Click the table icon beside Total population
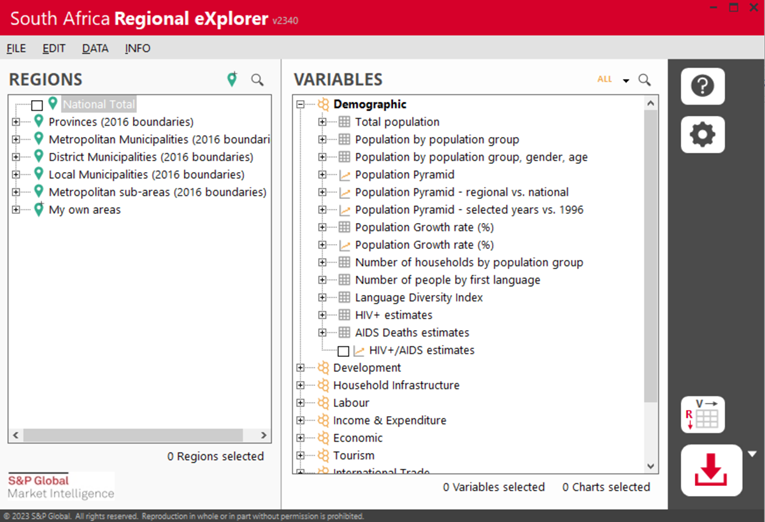The height and width of the screenshot is (522, 765). tap(344, 122)
